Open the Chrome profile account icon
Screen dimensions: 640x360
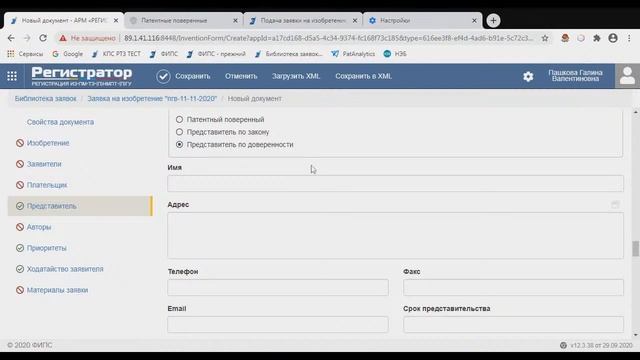point(613,38)
